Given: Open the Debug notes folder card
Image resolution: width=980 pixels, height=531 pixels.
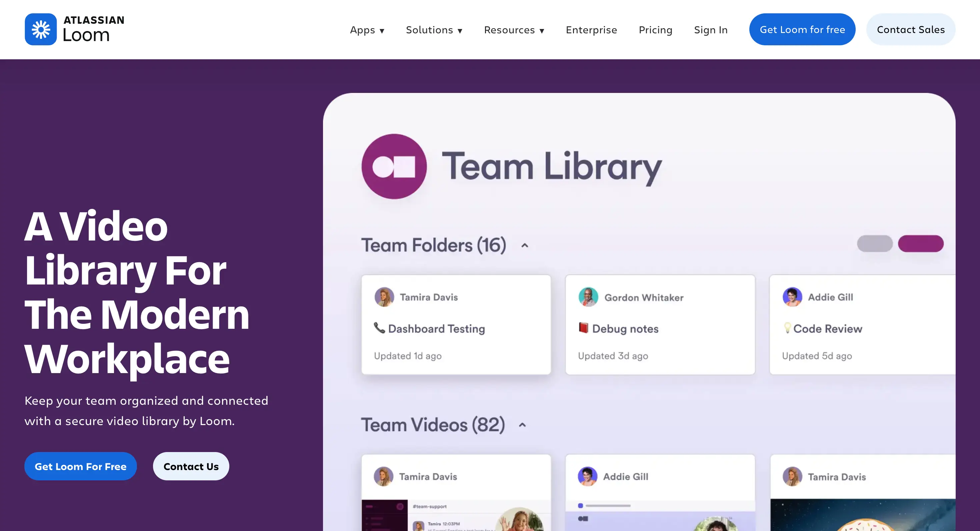Looking at the screenshot, I should coord(660,324).
